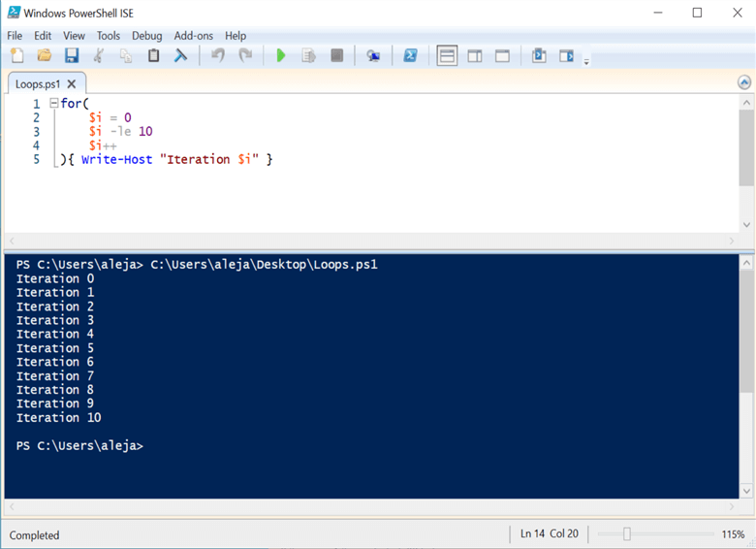This screenshot has width=756, height=549.
Task: Click the script pane vertical scrollbar thumb
Action: coord(746,147)
